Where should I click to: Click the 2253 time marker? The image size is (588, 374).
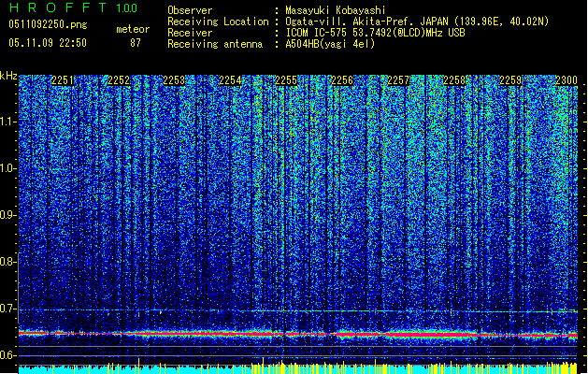pyautogui.click(x=174, y=80)
